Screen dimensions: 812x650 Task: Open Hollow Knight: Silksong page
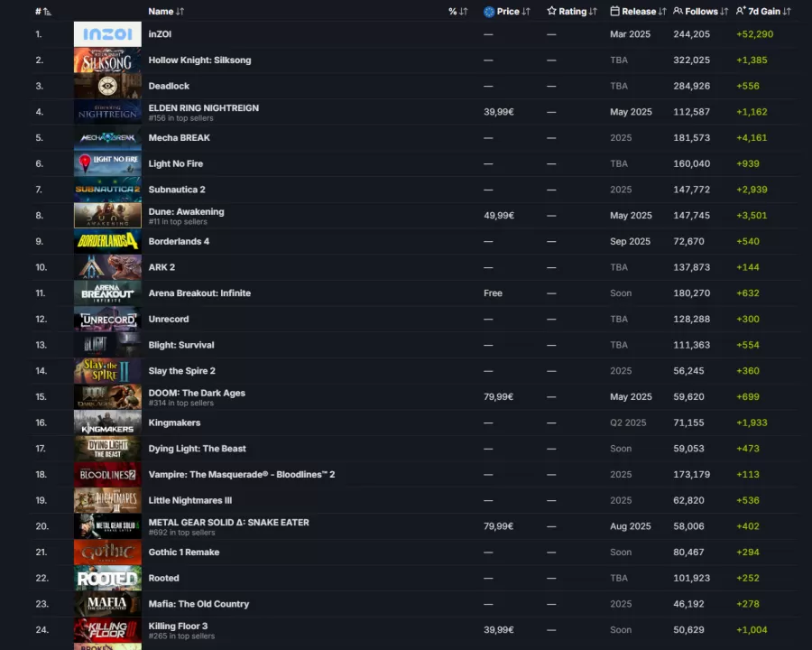click(199, 60)
